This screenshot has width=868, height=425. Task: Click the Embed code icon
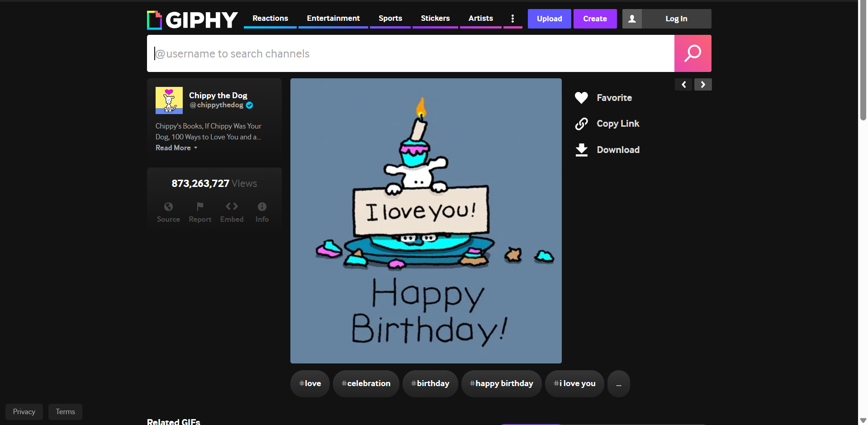coord(231,210)
